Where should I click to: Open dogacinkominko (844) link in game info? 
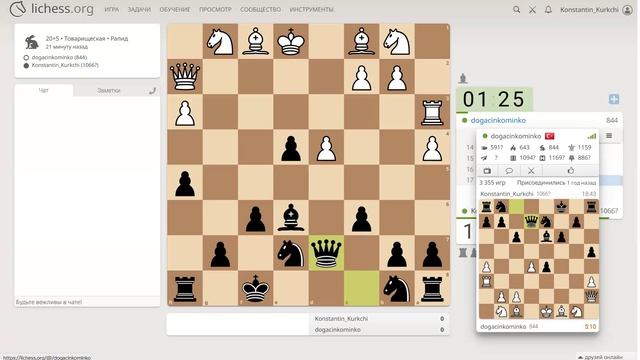pyautogui.click(x=59, y=58)
